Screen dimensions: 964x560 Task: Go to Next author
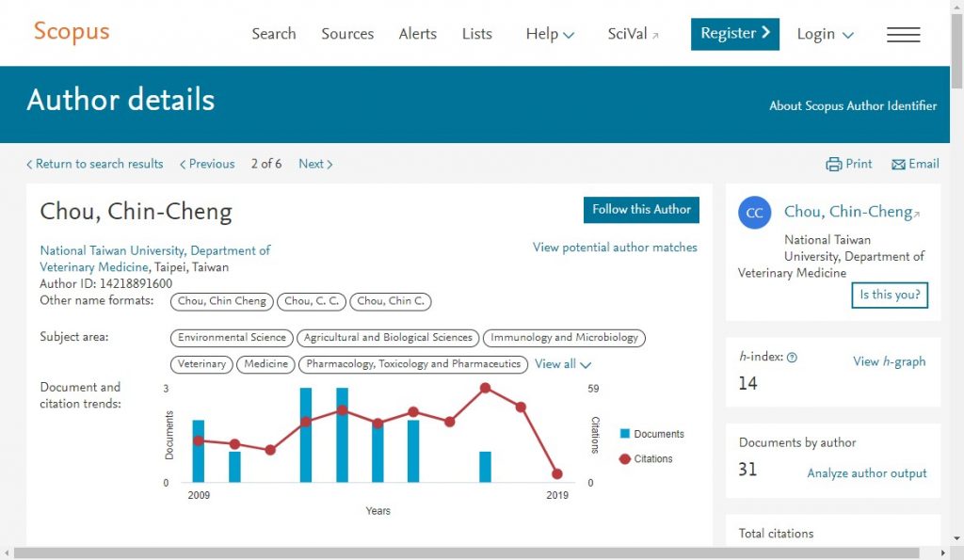315,164
